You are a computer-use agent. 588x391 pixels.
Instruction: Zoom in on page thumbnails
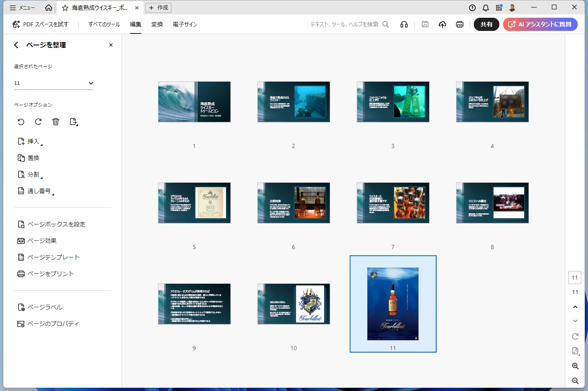point(575,366)
